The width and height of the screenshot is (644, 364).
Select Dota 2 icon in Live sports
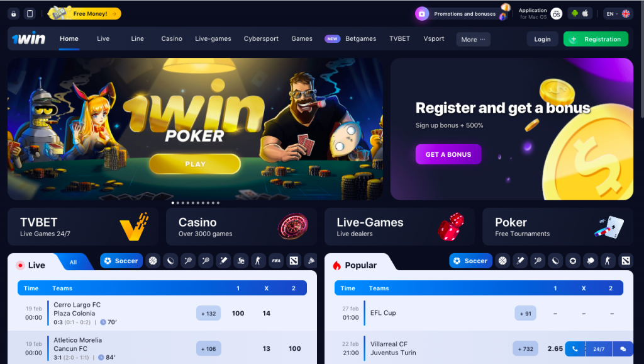(x=294, y=261)
